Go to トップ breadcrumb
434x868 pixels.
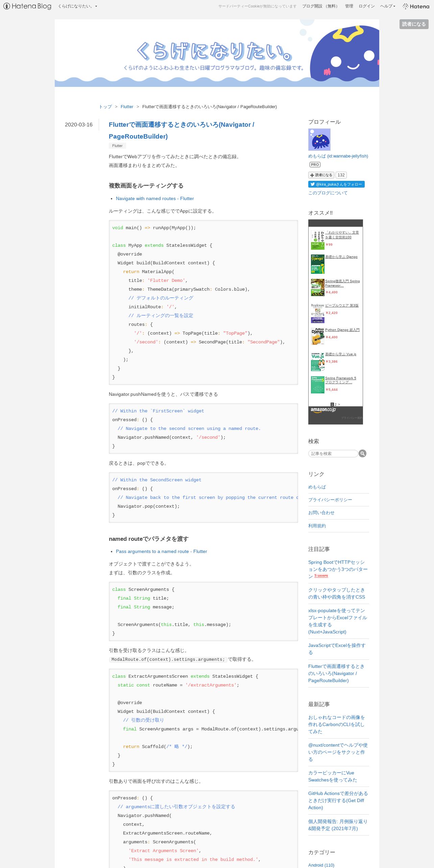(x=105, y=106)
